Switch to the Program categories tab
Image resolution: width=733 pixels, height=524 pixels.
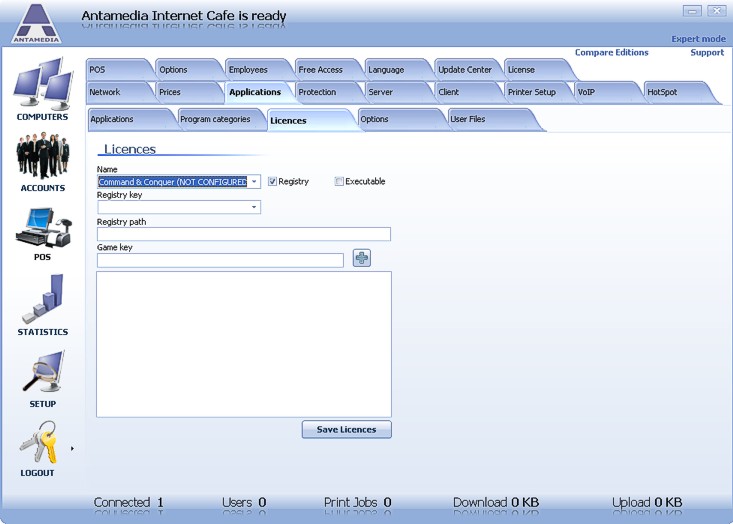pos(215,120)
